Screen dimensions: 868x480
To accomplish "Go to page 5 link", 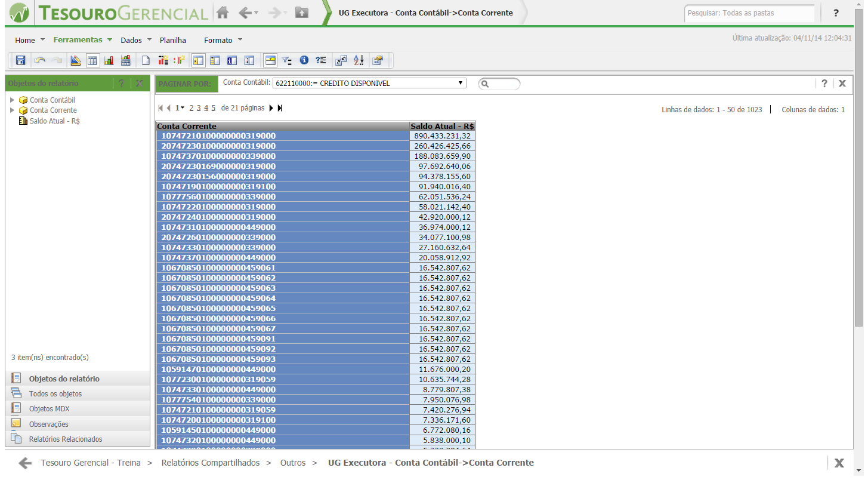I will [213, 108].
